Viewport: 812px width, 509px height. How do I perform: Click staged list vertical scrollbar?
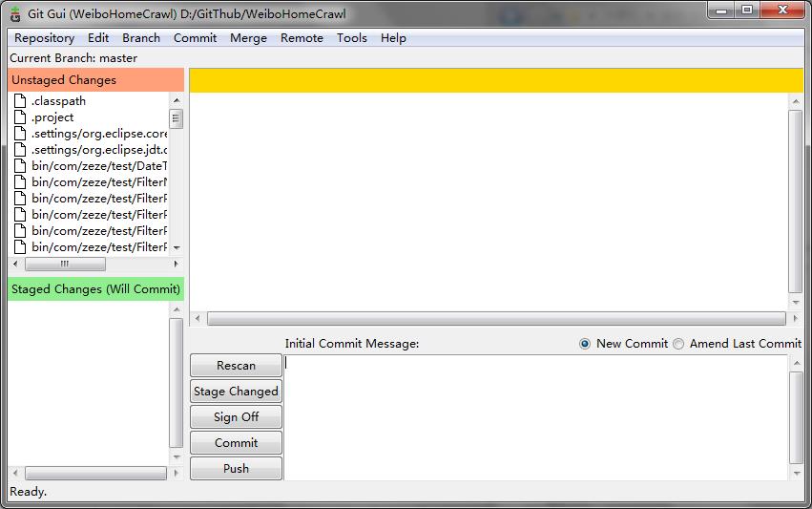(x=177, y=383)
